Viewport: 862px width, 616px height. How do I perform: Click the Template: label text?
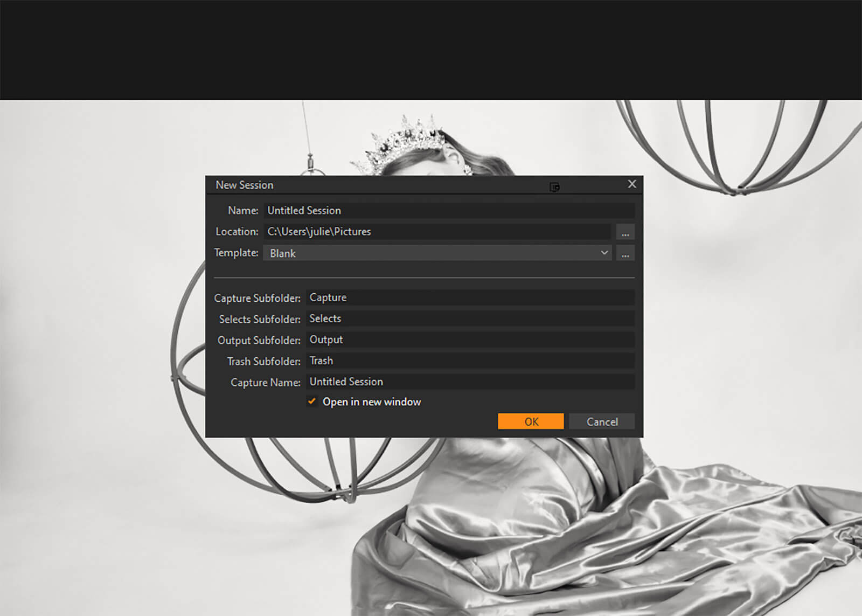[x=236, y=253]
